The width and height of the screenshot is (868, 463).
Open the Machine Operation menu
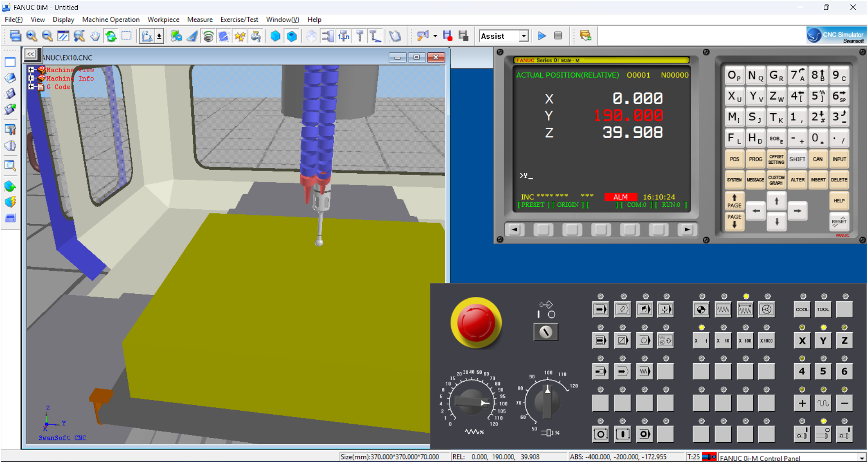point(111,19)
